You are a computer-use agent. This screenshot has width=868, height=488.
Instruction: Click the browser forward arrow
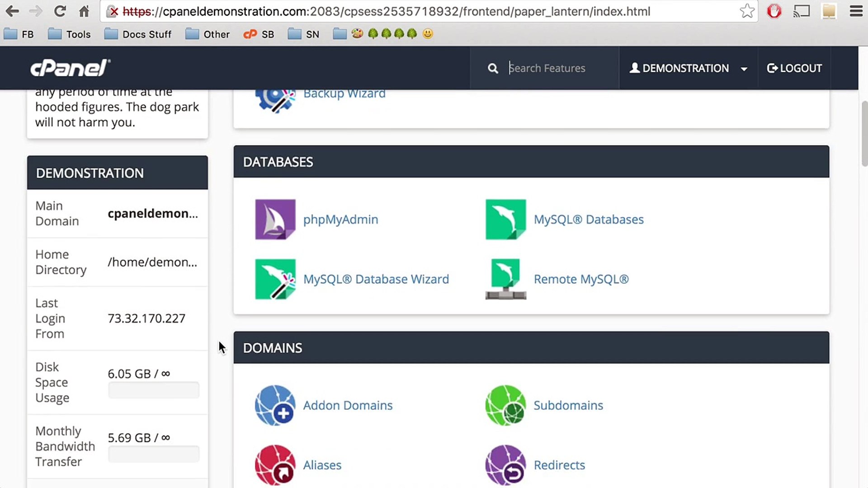pos(36,11)
